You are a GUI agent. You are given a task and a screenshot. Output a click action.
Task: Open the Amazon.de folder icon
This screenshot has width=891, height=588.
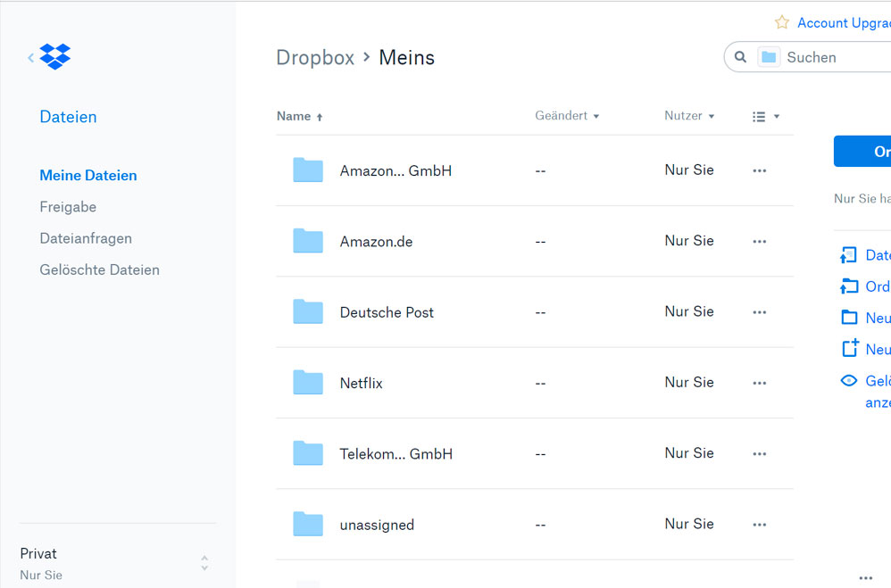tap(308, 241)
